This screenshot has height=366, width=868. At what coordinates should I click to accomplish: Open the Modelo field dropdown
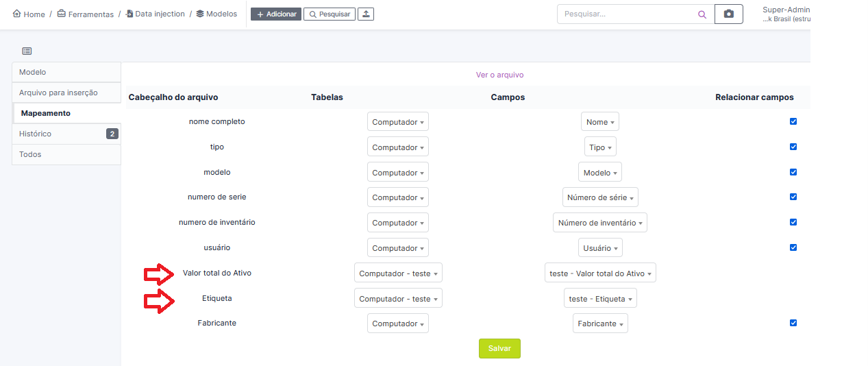pos(600,173)
